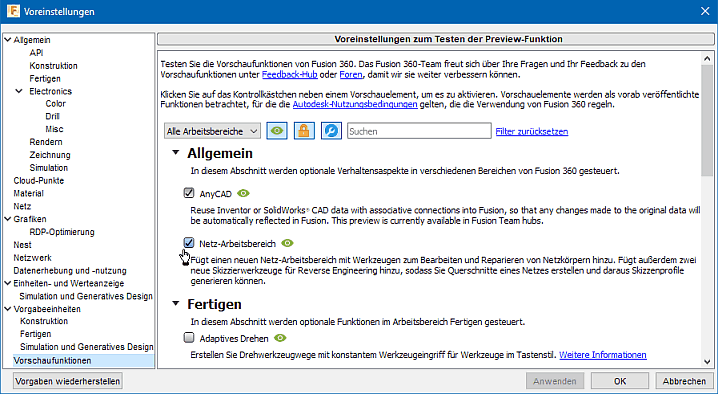
Task: Collapse the Electronics tree node chevron
Action: click(19, 91)
